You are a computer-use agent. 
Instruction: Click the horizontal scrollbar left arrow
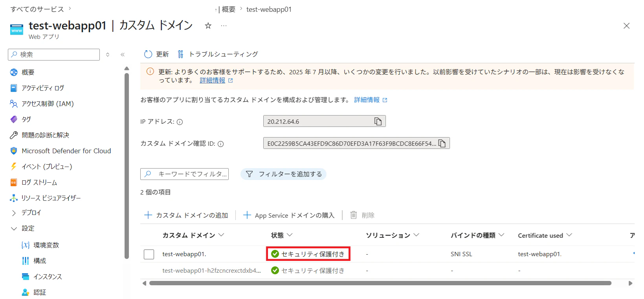click(x=144, y=283)
